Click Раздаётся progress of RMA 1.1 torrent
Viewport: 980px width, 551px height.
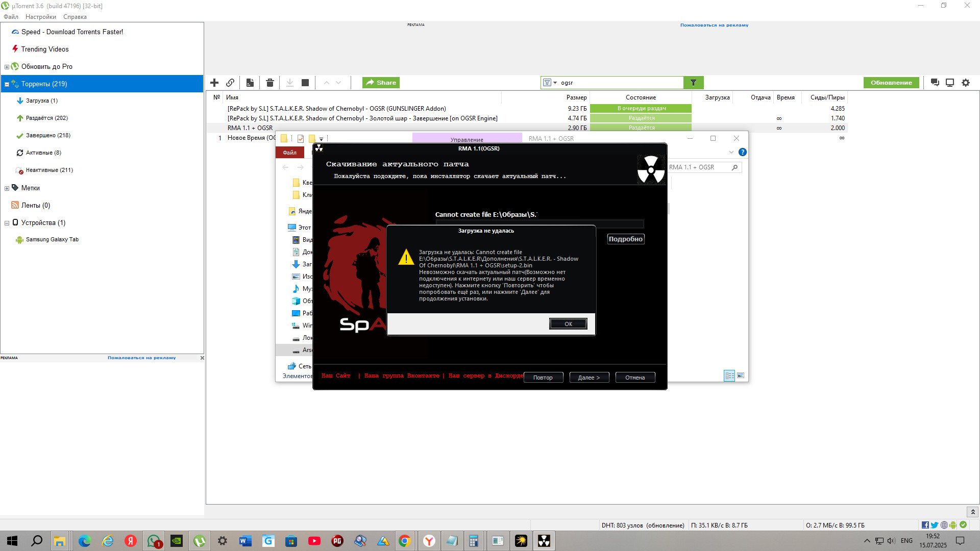tap(641, 128)
